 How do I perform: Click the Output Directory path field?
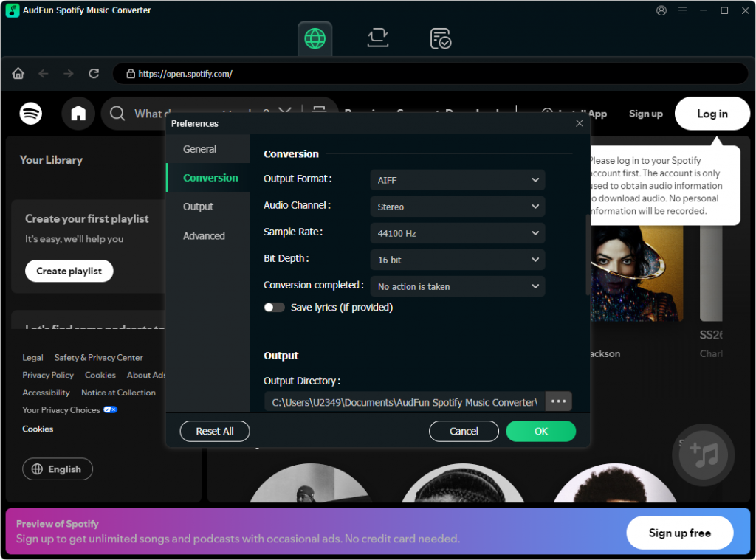(405, 401)
